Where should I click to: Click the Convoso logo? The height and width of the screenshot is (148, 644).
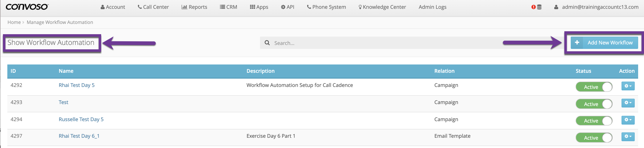point(27,7)
